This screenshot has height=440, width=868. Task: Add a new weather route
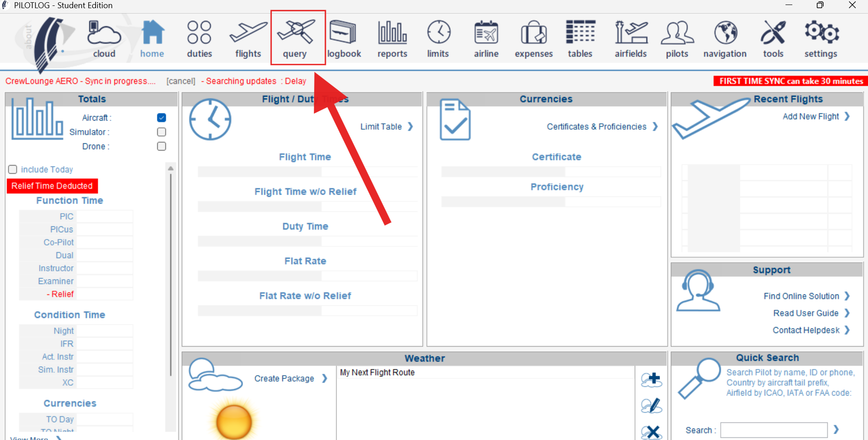click(652, 379)
